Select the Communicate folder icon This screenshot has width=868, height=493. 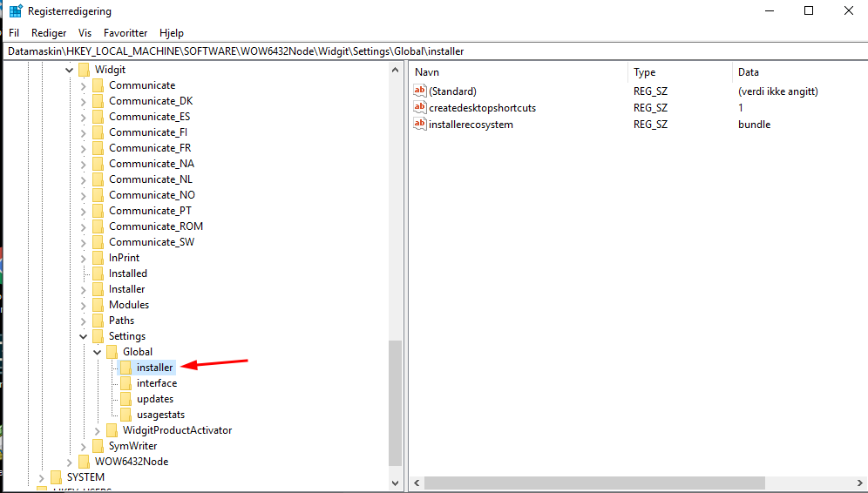(98, 85)
